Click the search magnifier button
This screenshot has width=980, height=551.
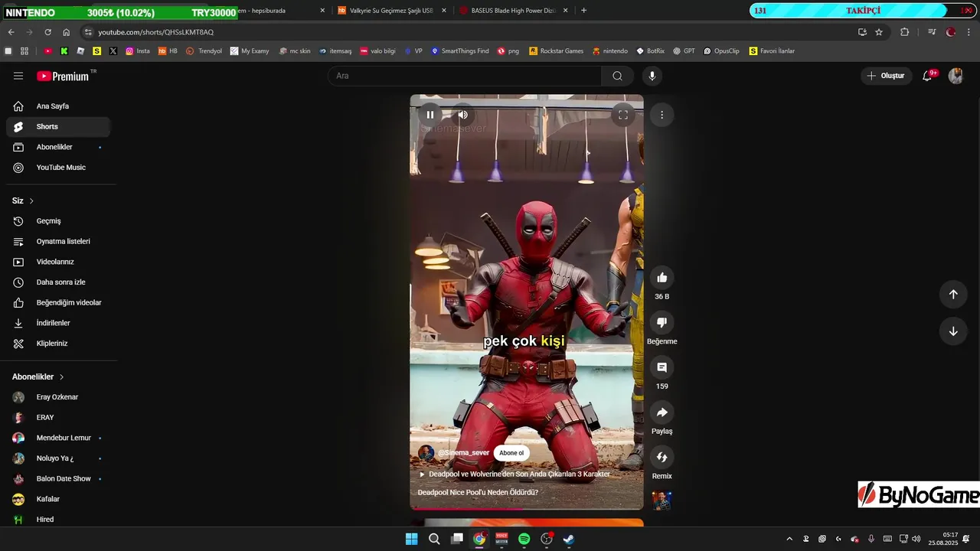[x=617, y=76]
